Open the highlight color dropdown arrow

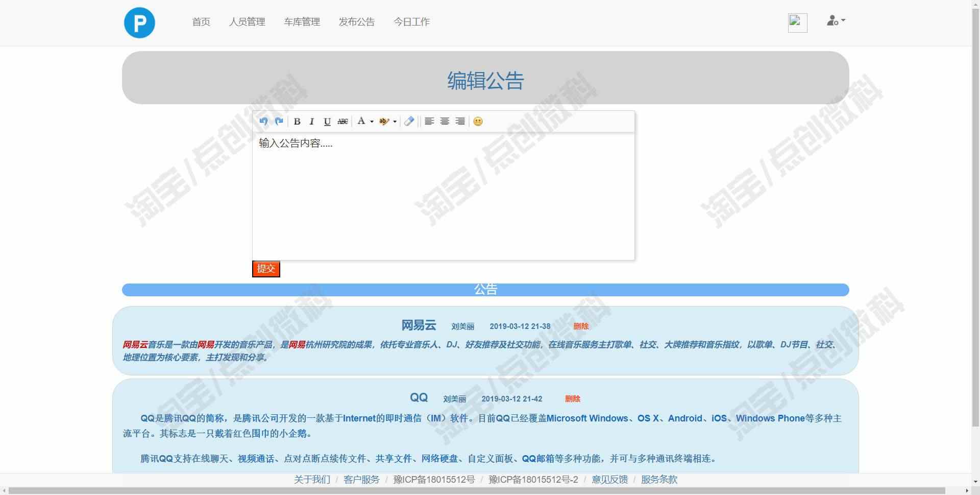click(395, 122)
